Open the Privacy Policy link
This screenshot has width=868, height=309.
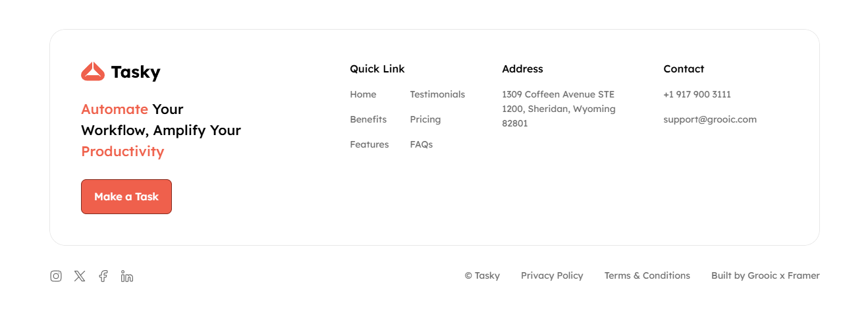552,275
